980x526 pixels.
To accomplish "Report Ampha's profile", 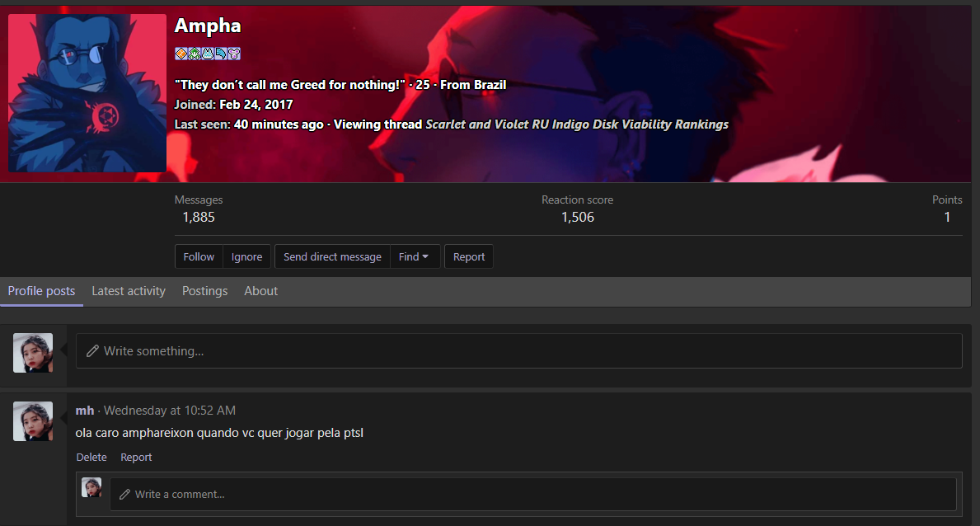I will pos(469,256).
